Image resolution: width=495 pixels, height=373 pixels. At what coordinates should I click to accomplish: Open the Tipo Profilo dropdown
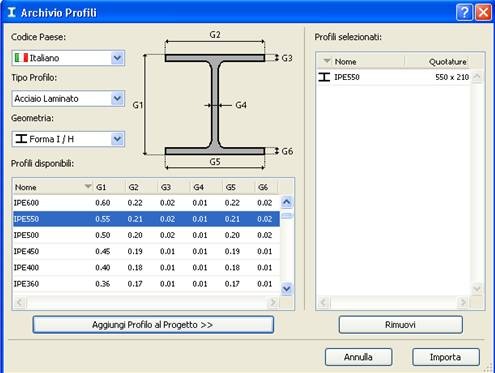(68, 99)
